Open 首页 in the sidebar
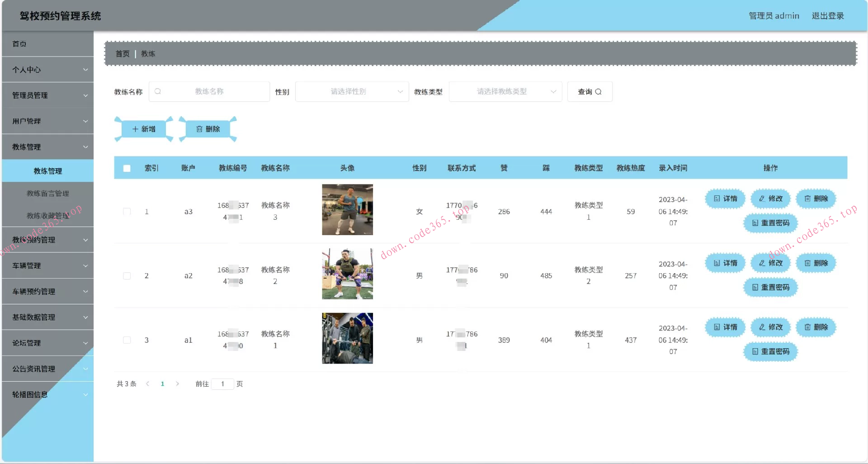This screenshot has height=464, width=868. [47, 44]
